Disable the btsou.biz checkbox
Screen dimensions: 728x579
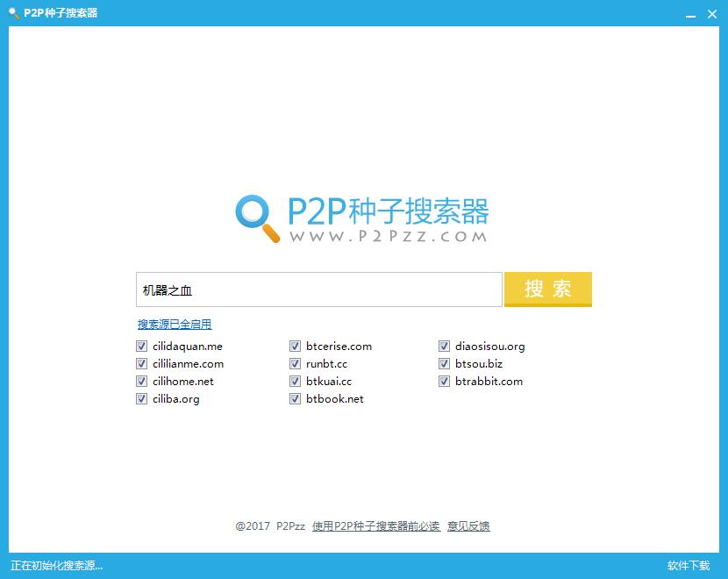click(x=445, y=363)
